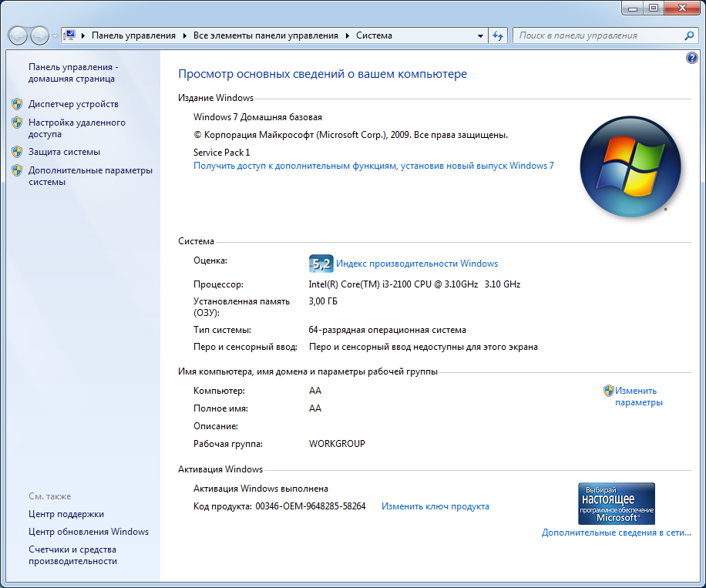Click Изменить параметры link
The height and width of the screenshot is (588, 706).
coord(638,397)
